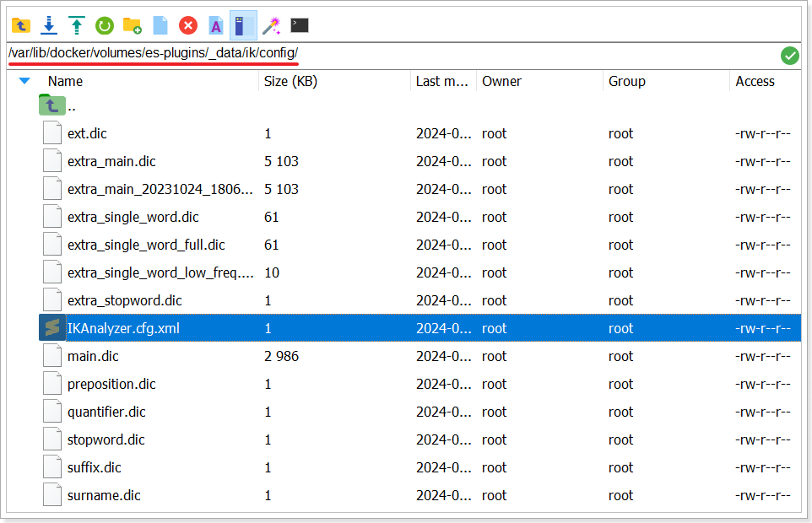
Task: Refresh the current folder listing
Action: click(105, 25)
